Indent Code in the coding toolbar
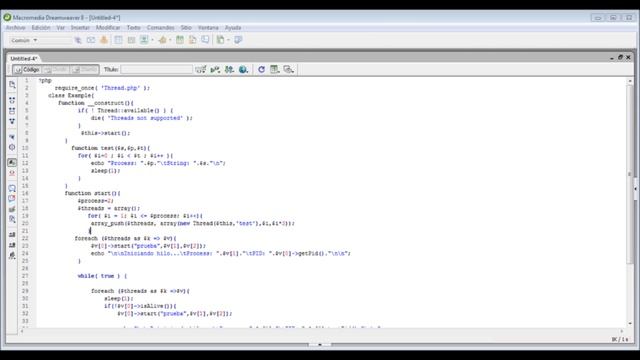 [x=12, y=235]
